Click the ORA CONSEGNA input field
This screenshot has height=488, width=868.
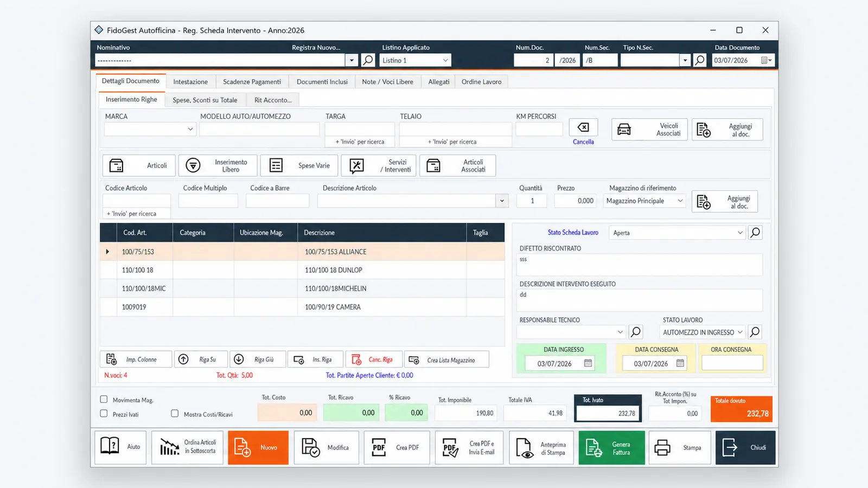732,363
